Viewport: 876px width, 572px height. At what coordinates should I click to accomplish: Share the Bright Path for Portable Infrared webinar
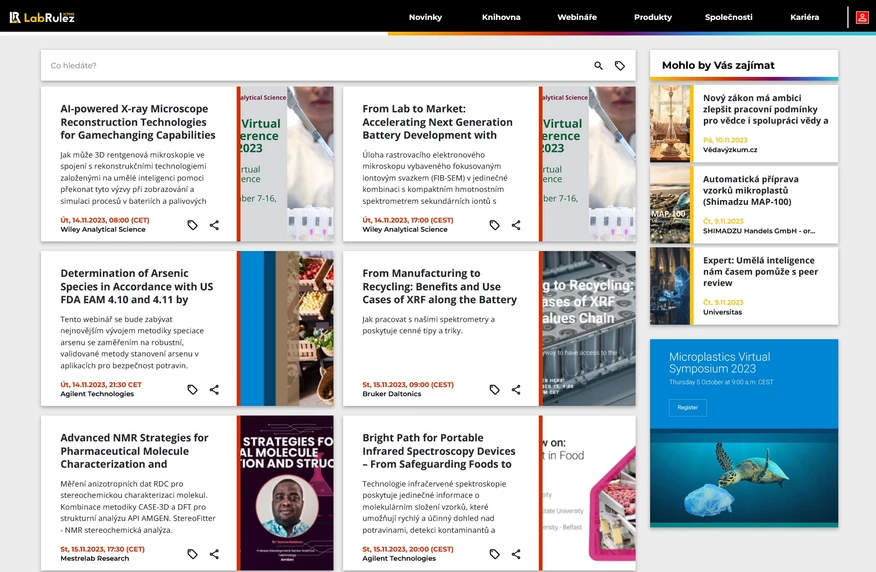click(516, 554)
